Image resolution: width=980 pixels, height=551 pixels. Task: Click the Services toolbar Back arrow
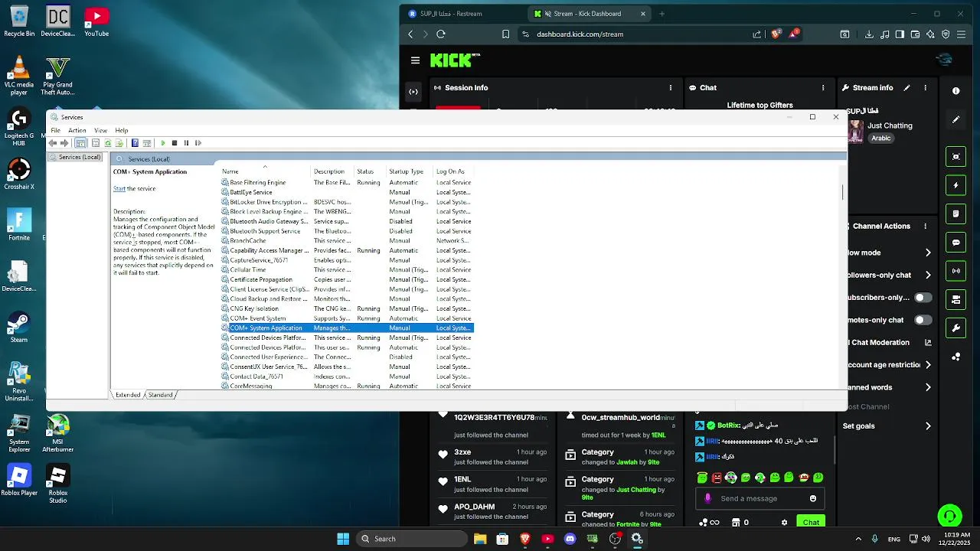52,143
